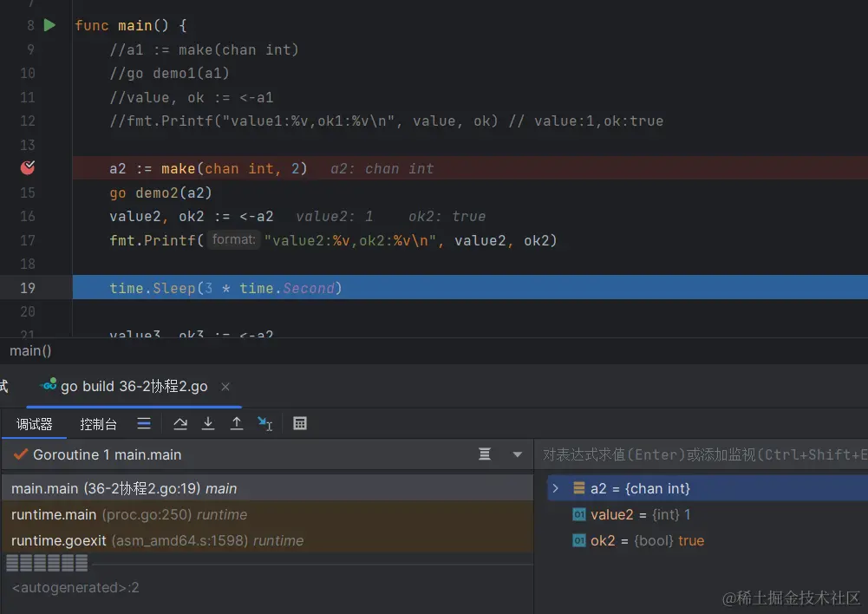Screen dimensions: 868x614
Task: Toggle the breakpoint on the a2 make line
Action: pyautogui.click(x=28, y=168)
